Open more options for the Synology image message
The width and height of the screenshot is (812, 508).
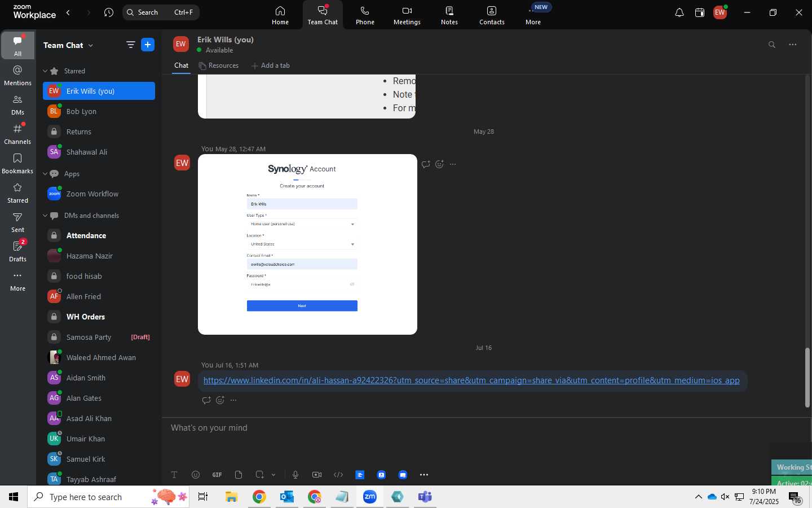point(453,164)
